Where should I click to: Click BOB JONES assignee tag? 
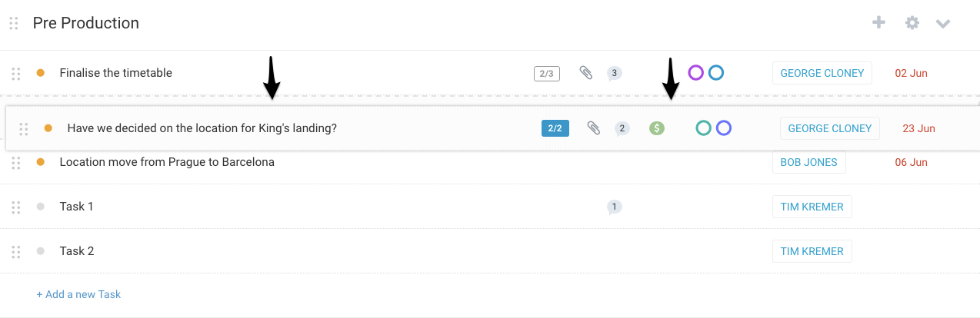809,163
